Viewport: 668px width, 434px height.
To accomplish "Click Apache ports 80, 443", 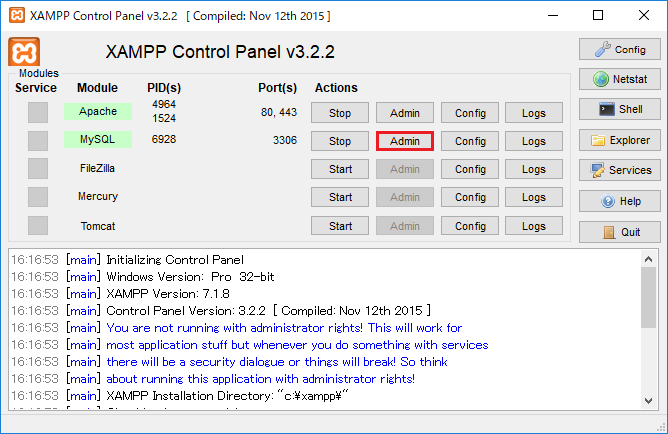I will coord(279,112).
